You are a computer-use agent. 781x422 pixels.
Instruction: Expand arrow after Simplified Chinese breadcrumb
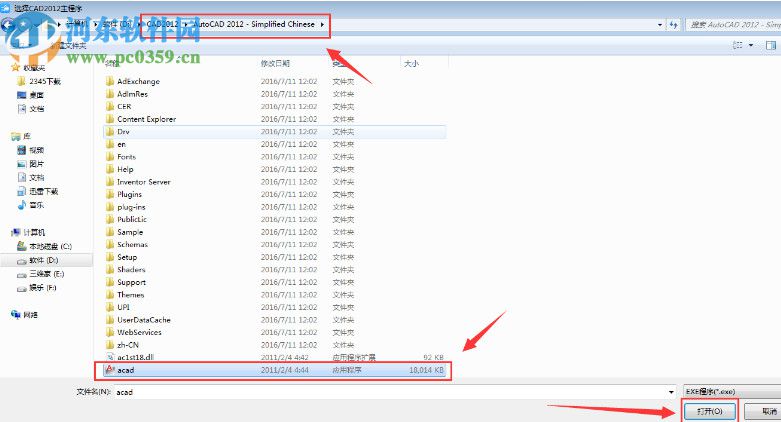point(322,24)
